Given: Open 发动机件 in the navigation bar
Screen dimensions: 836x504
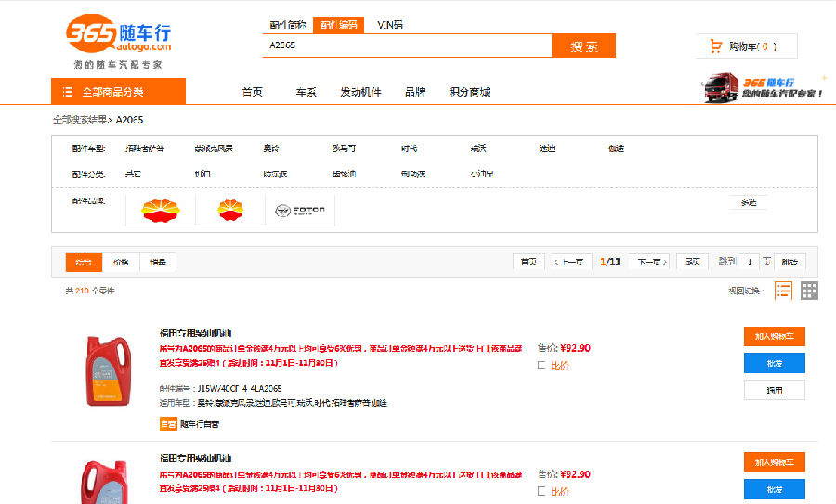Looking at the screenshot, I should [361, 92].
